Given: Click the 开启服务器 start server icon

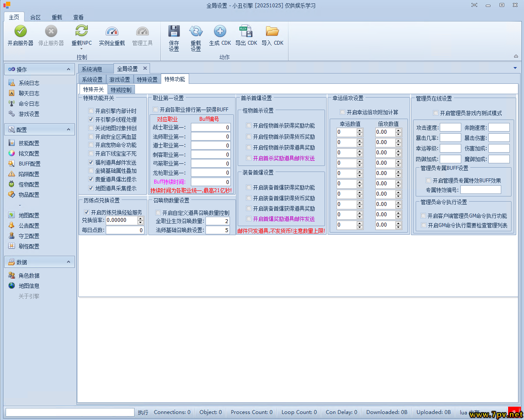Looking at the screenshot, I should (20, 31).
